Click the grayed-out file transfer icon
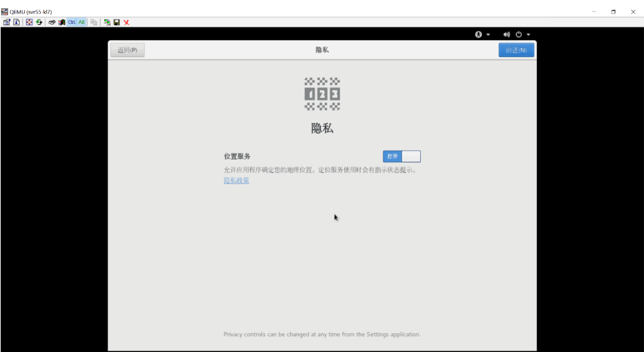 coord(94,22)
